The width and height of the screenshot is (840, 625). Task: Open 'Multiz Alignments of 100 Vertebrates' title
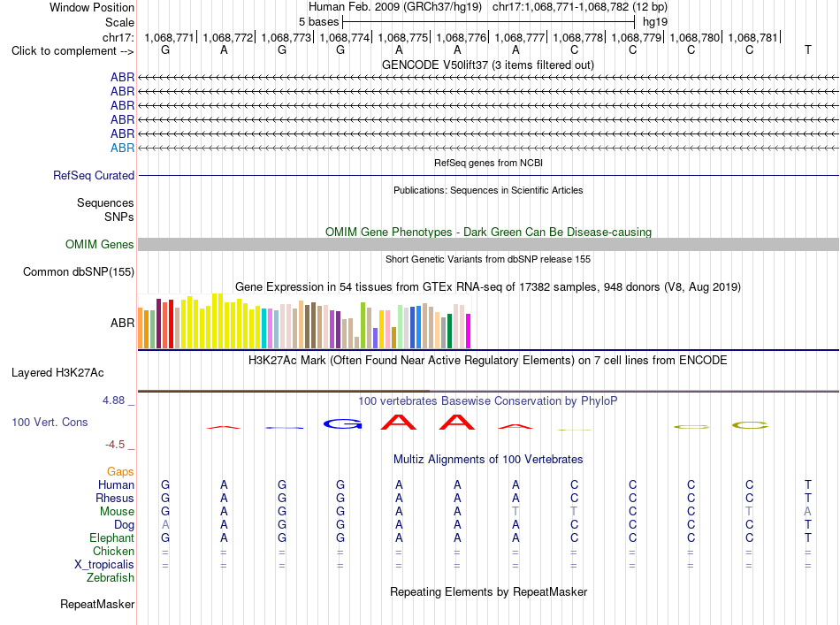pyautogui.click(x=488, y=460)
